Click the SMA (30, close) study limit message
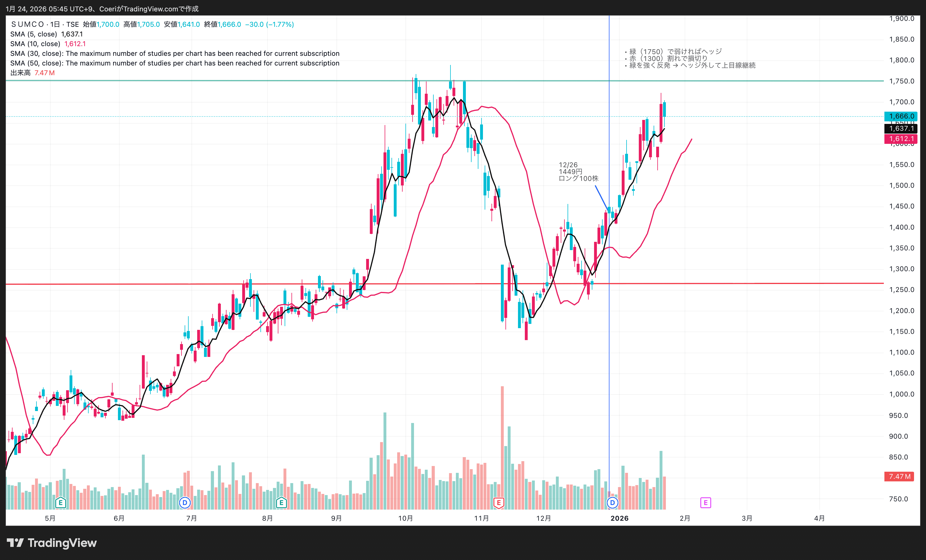 pyautogui.click(x=175, y=53)
